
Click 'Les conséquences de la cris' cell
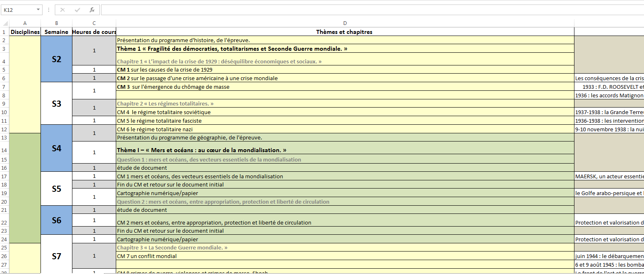609,78
